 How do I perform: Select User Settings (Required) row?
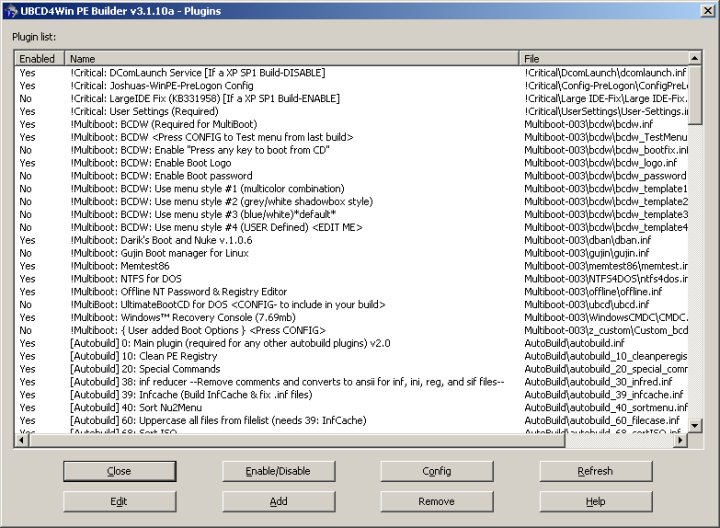click(x=351, y=111)
